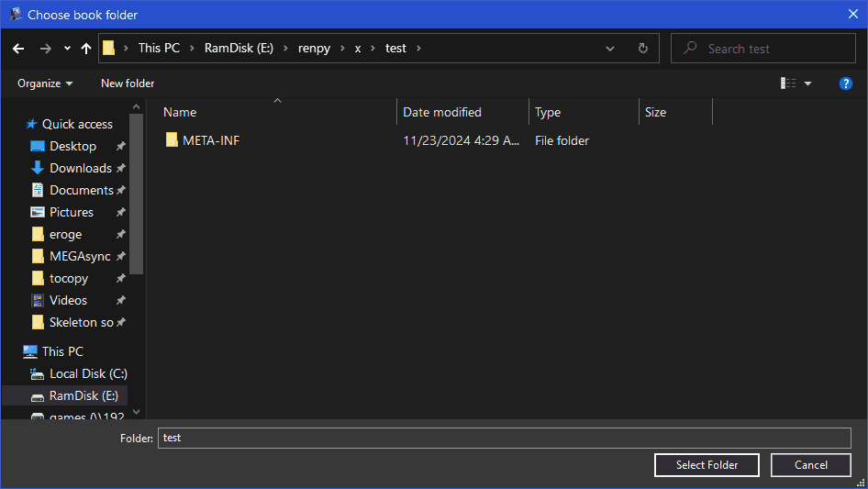Refresh the test folder view
Screen dimensions: 868x489
642,49
